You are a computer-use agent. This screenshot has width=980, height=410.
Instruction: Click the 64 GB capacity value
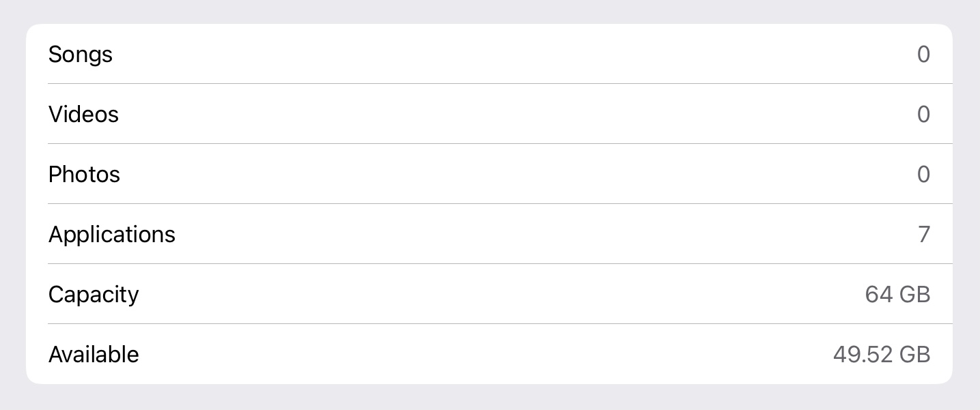pos(897,294)
